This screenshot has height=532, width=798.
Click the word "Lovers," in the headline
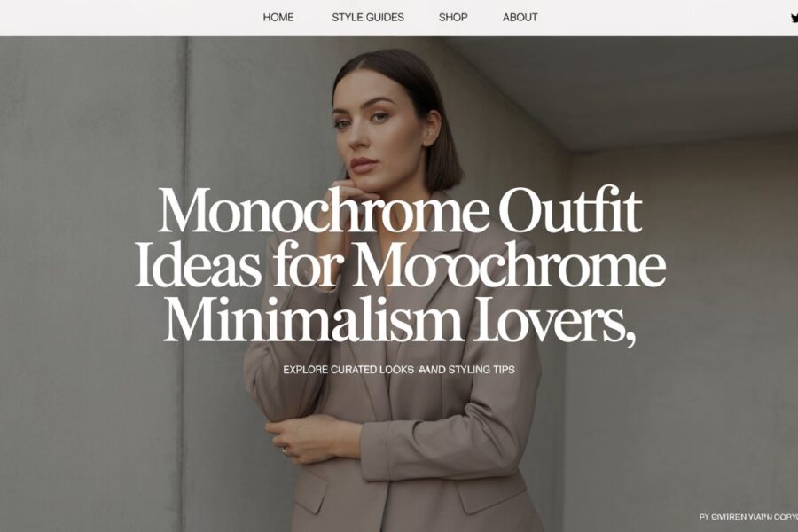coord(555,321)
